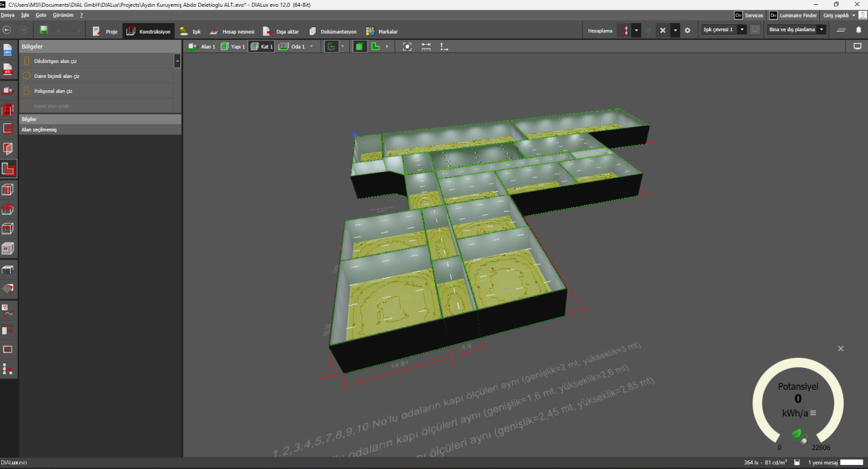Open the ceilings sidebar tool
The height and width of the screenshot is (469, 868).
pos(8,228)
